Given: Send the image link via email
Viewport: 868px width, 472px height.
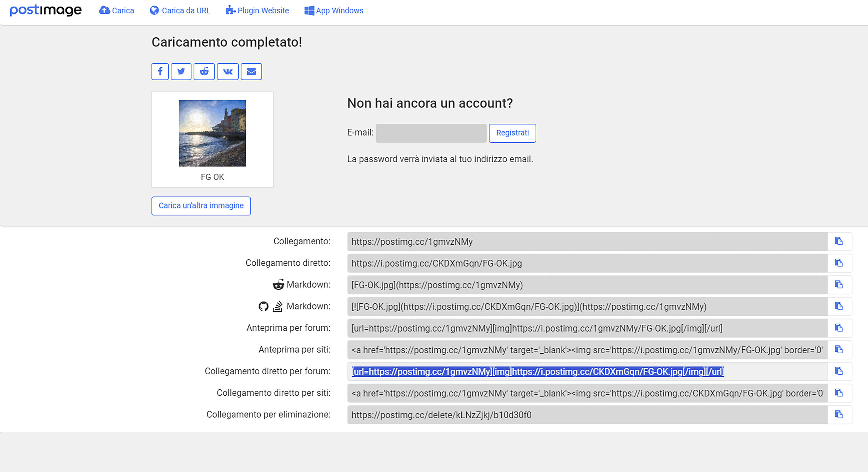Looking at the screenshot, I should pyautogui.click(x=251, y=71).
